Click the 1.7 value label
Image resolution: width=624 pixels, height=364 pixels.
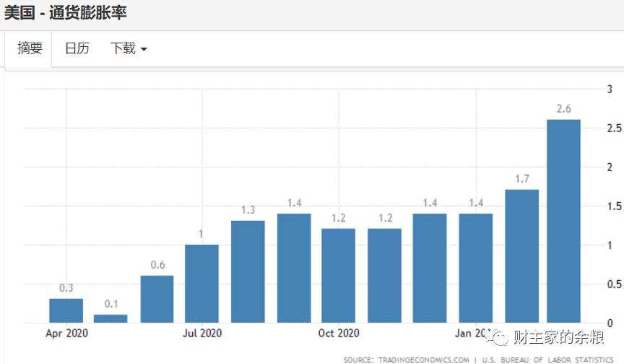pyautogui.click(x=522, y=179)
